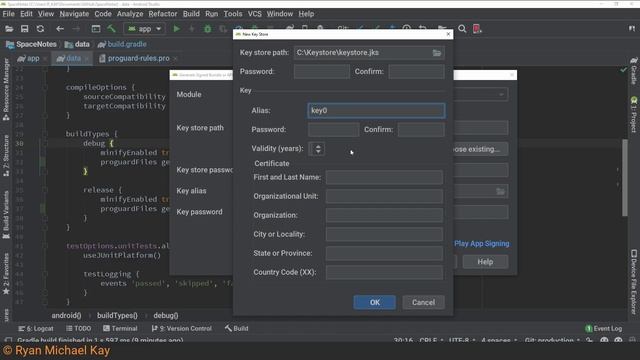Image resolution: width=640 pixels, height=360 pixels.
Task: Focus the Alias field containing key0
Action: coord(376,111)
